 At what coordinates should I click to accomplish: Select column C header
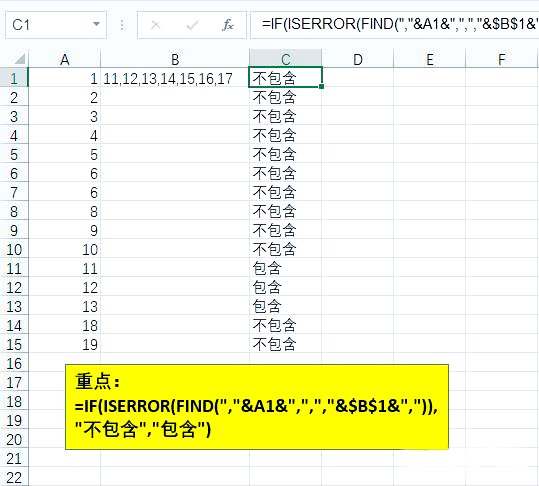285,59
